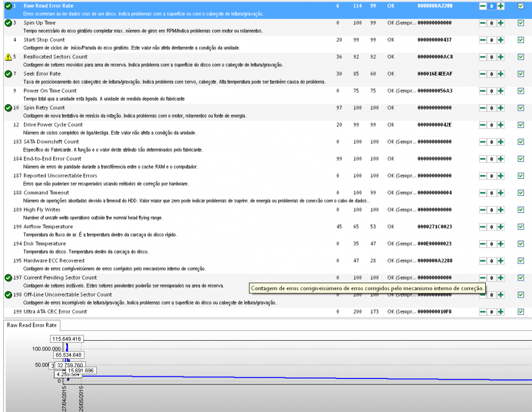Viewport: 532px width, 412px height.
Task: Click the warning icon beside Reallocated Sectors Count
Action: tap(9, 57)
